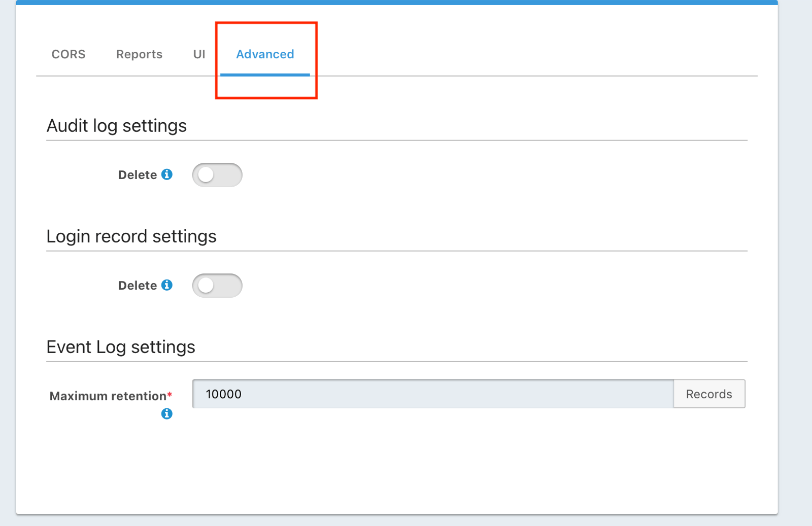Image resolution: width=812 pixels, height=526 pixels.
Task: Enable Audit log Delete toggle
Action: point(217,175)
